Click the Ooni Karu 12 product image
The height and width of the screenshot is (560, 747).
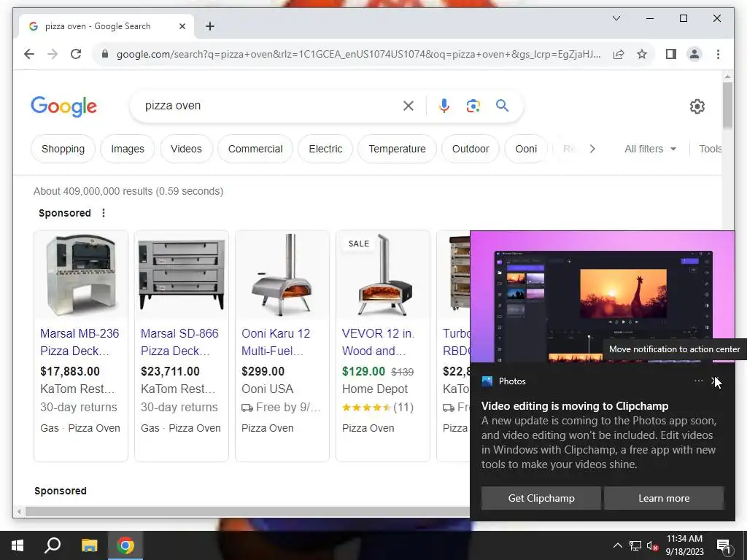tap(282, 274)
